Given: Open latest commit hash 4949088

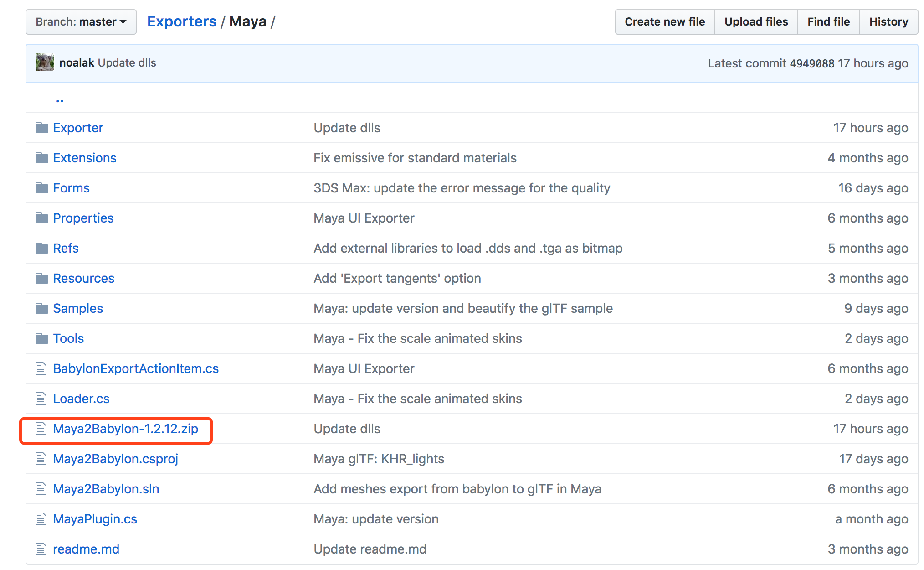Looking at the screenshot, I should point(811,63).
